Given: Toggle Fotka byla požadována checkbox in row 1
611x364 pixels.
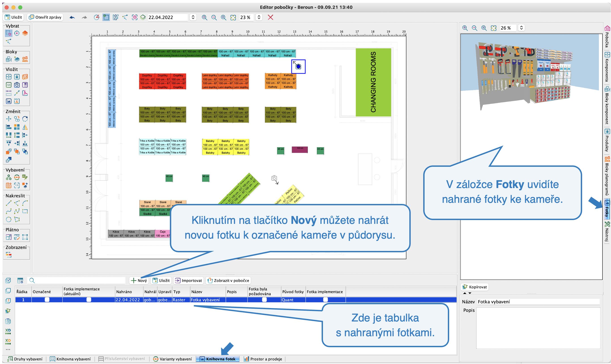Looking at the screenshot, I should [264, 300].
